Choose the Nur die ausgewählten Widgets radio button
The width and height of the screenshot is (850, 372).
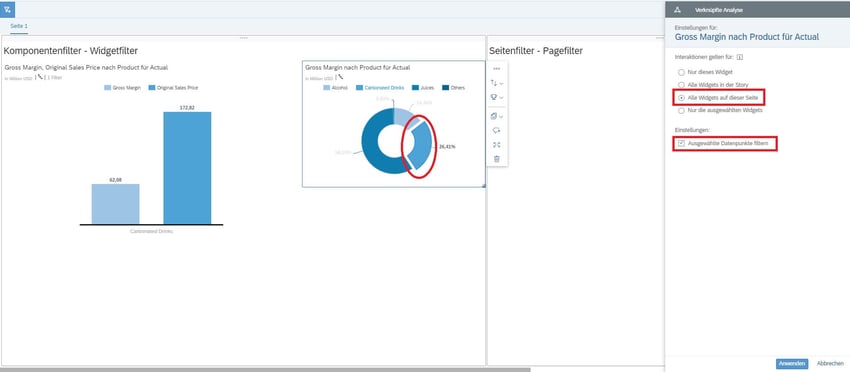point(681,111)
